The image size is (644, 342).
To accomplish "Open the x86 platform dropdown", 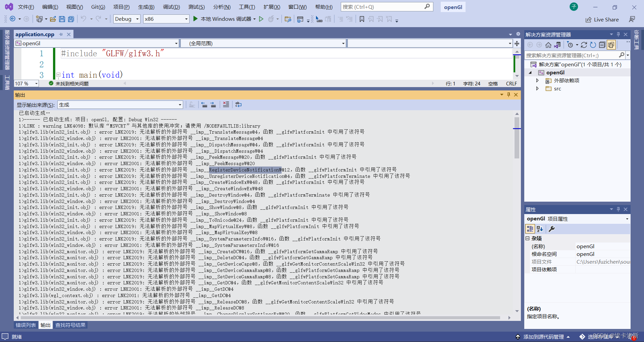I will (166, 19).
